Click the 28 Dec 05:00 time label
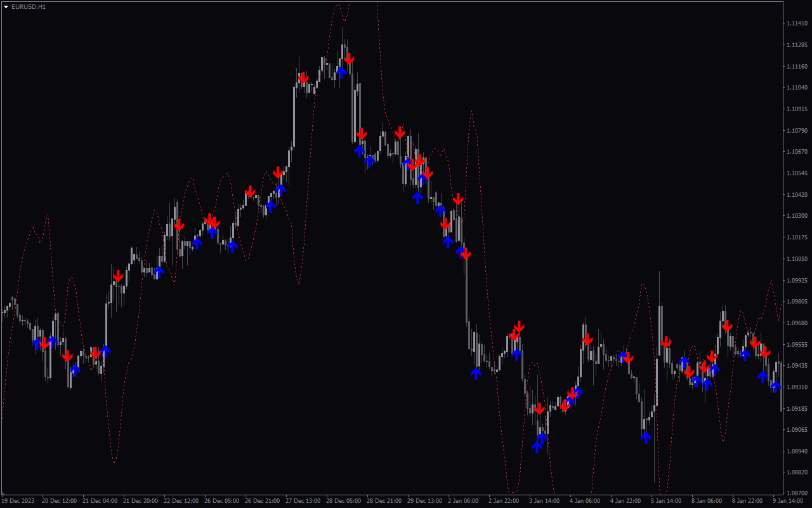 (x=343, y=501)
